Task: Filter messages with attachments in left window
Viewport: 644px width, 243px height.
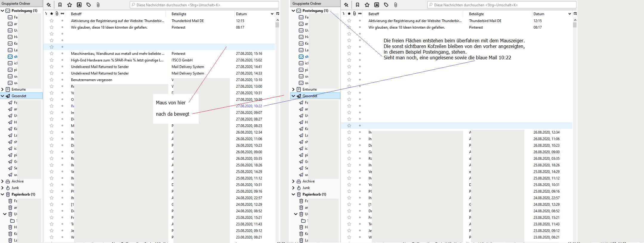Action: tap(98, 5)
